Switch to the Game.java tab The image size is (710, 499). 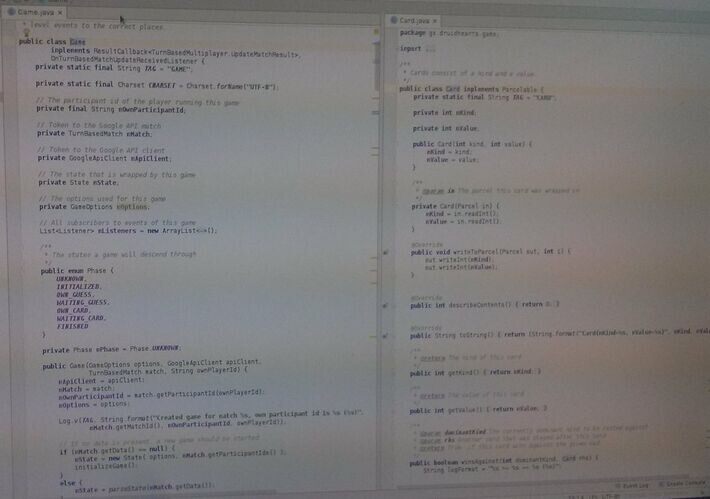click(x=34, y=12)
